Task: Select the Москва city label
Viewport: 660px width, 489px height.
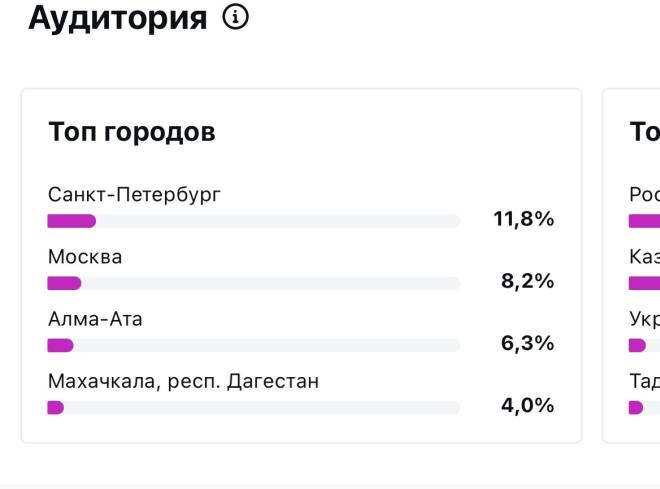Action: click(x=85, y=257)
